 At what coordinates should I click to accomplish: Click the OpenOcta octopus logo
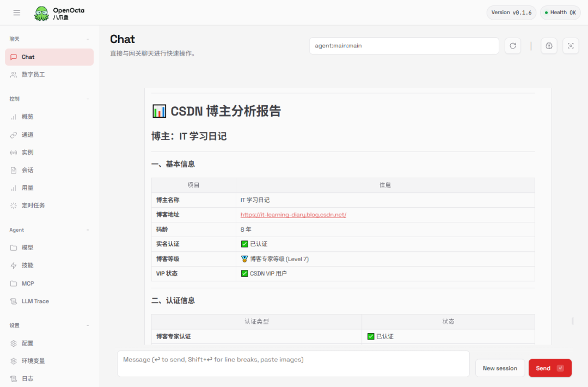click(x=41, y=13)
